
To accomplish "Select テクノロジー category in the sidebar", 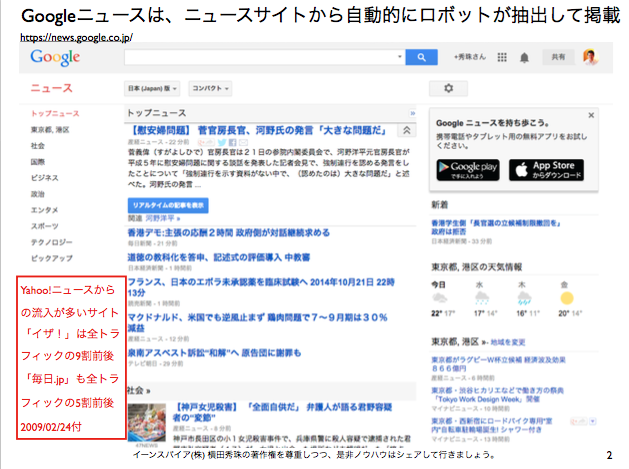I will tap(51, 242).
